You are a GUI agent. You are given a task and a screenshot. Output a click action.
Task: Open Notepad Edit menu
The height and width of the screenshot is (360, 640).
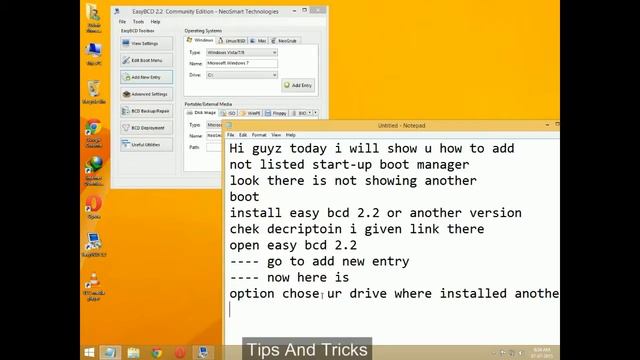[x=243, y=135]
